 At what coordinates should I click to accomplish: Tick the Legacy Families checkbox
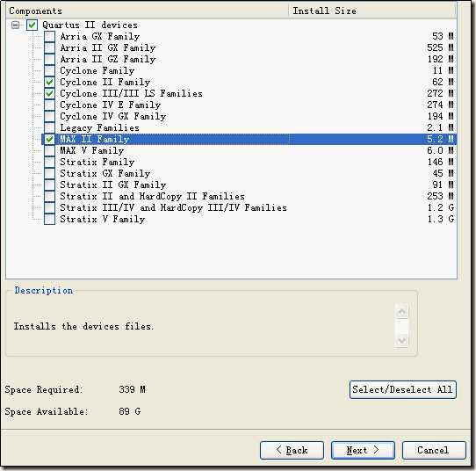(x=49, y=127)
